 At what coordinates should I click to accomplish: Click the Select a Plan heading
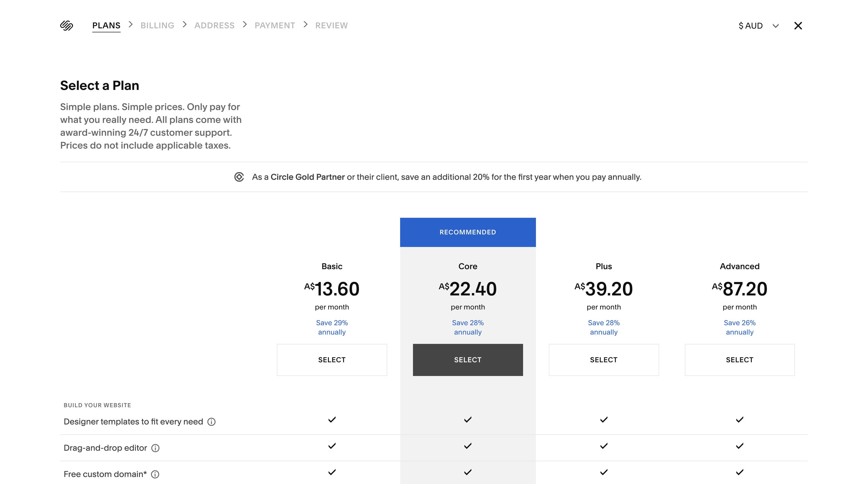click(x=99, y=86)
